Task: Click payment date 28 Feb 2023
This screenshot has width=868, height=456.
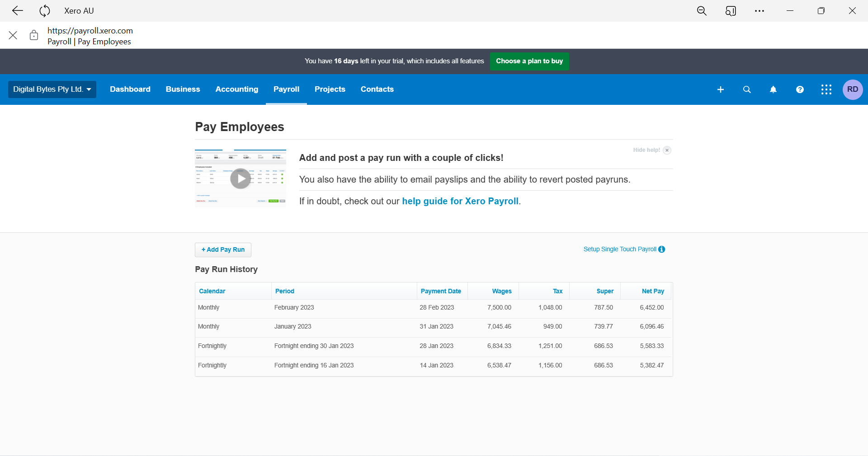Action: pyautogui.click(x=437, y=307)
